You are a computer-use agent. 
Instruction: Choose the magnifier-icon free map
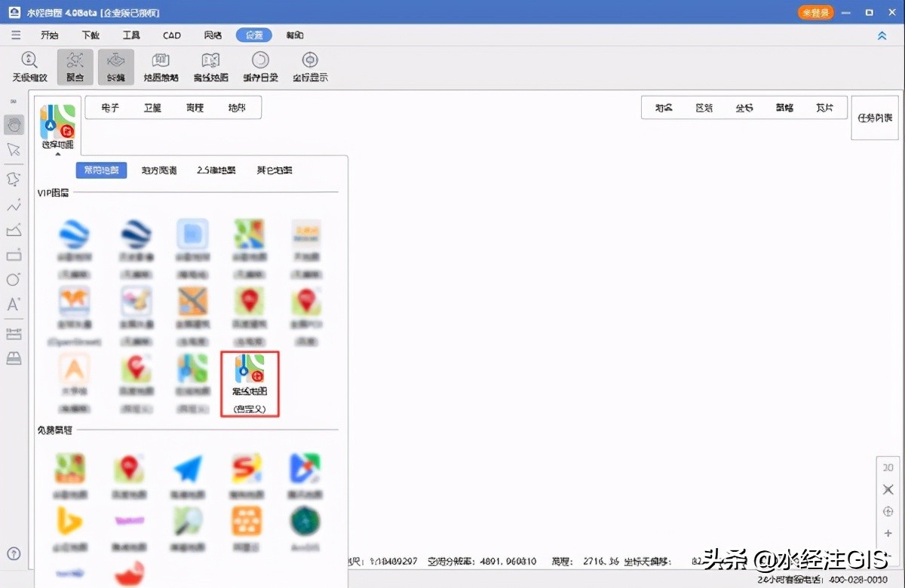pyautogui.click(x=188, y=528)
